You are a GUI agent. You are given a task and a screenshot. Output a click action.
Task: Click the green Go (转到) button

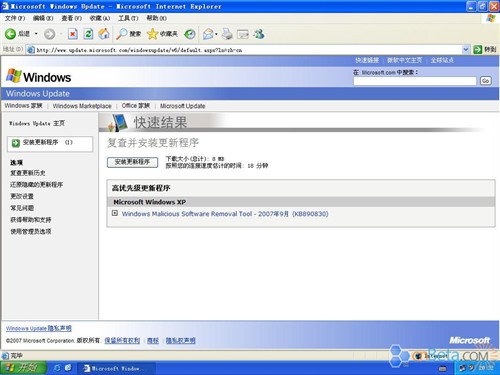[485, 50]
